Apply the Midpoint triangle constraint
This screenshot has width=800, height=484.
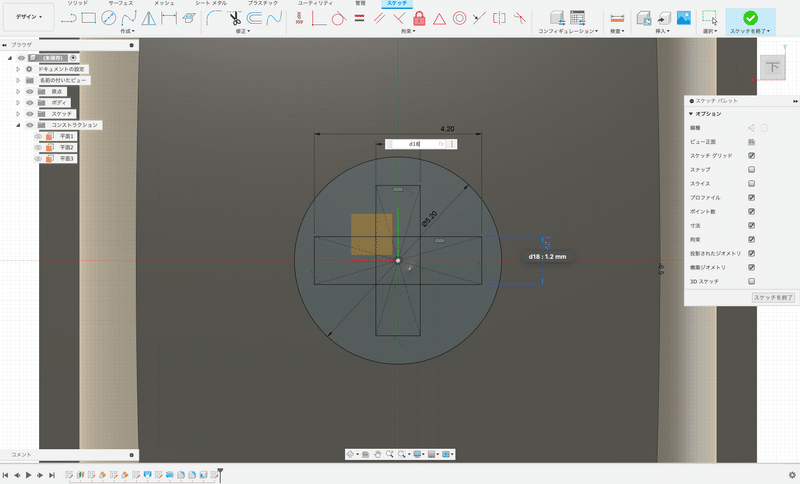pos(439,19)
